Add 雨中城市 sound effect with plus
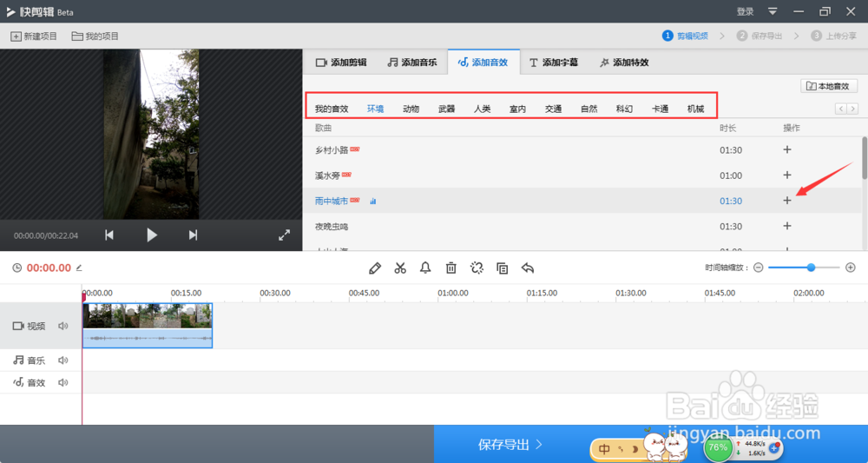This screenshot has width=868, height=463. 787,201
